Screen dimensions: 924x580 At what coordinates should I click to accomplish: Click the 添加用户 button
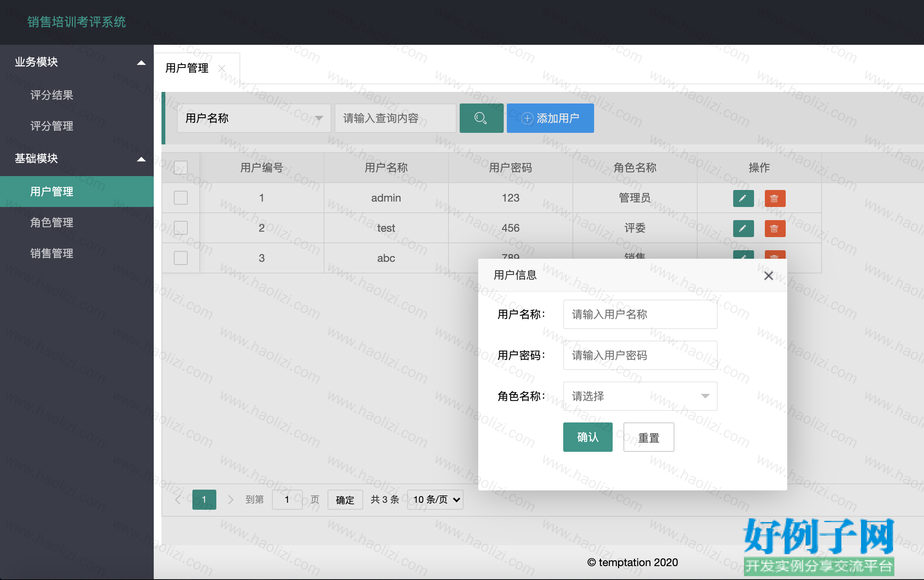tap(550, 118)
